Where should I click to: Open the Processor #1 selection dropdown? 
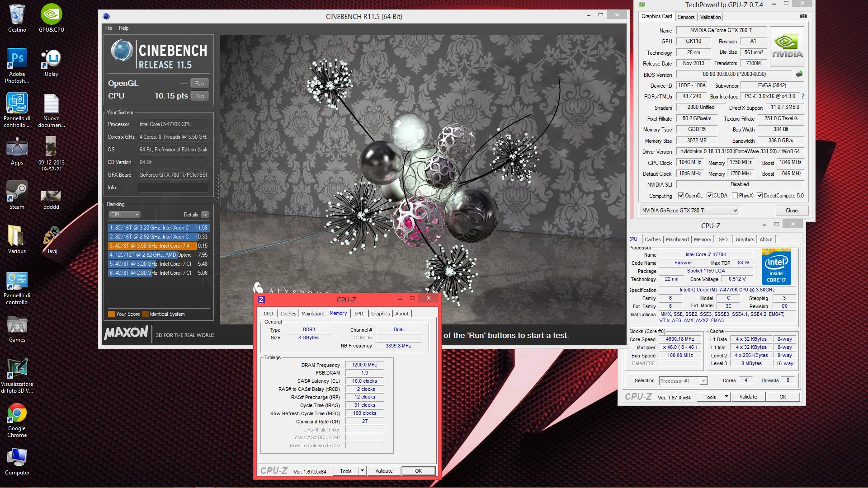tap(683, 381)
